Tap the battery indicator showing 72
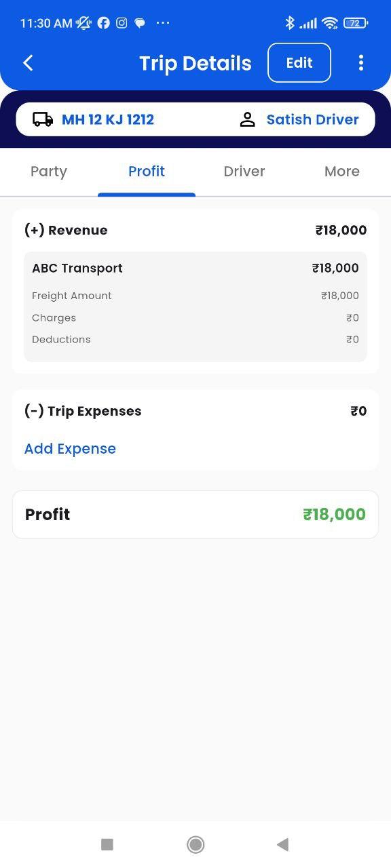Screen dimensions: 391x868 354,22
